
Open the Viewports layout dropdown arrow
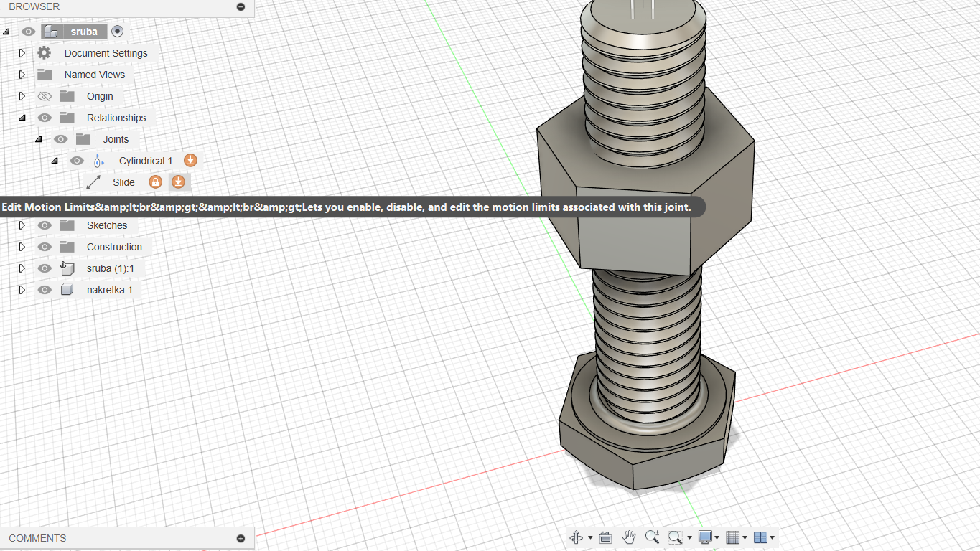(772, 537)
